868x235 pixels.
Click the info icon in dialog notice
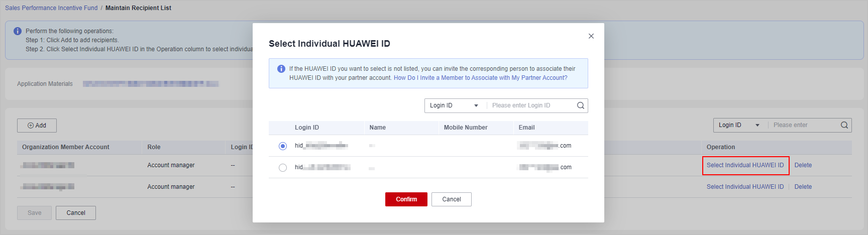click(281, 69)
